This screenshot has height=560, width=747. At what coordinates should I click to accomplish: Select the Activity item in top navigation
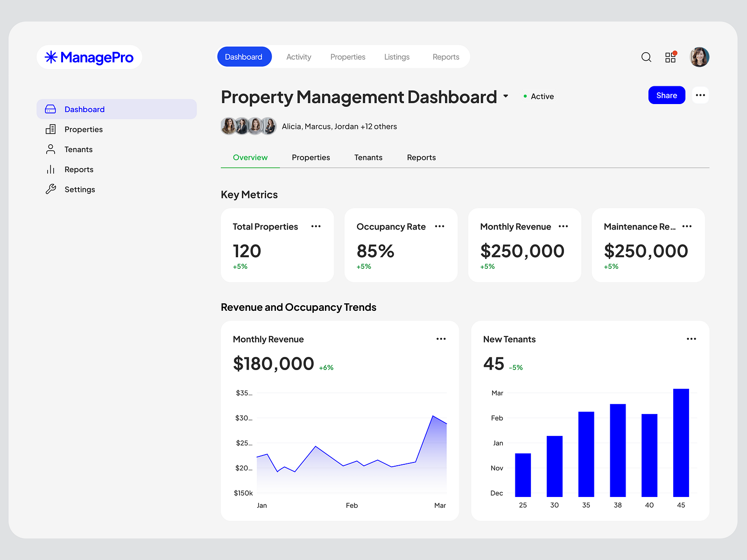tap(299, 56)
